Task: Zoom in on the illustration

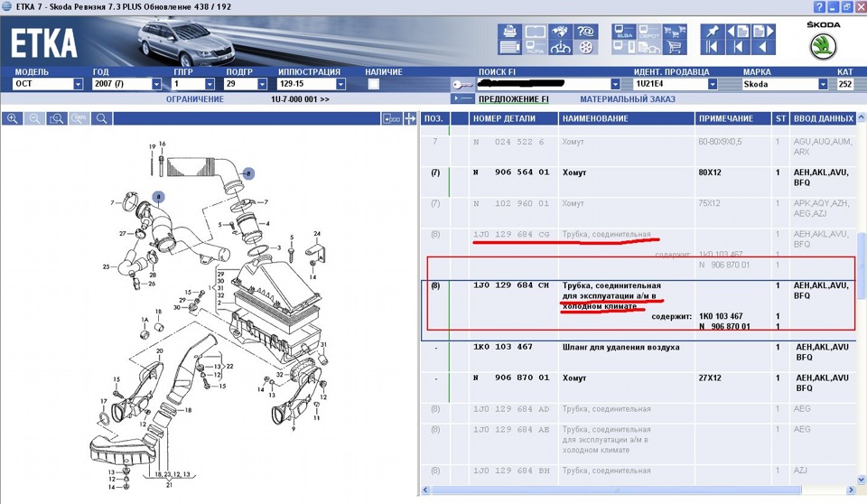Action: [12, 118]
